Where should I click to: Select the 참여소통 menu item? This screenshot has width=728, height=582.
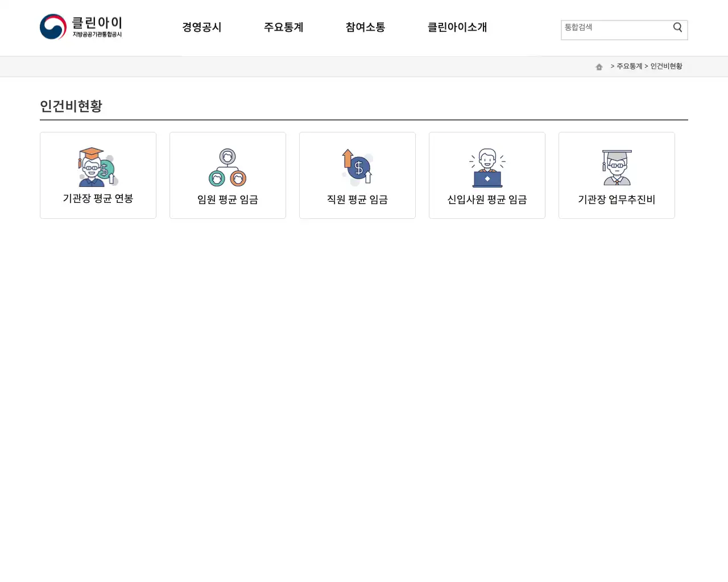[365, 27]
